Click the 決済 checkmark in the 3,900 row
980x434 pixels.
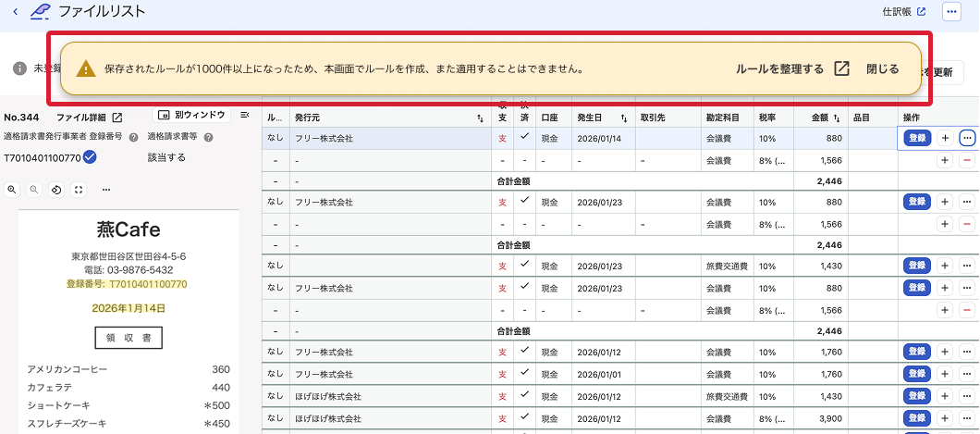pos(524,415)
